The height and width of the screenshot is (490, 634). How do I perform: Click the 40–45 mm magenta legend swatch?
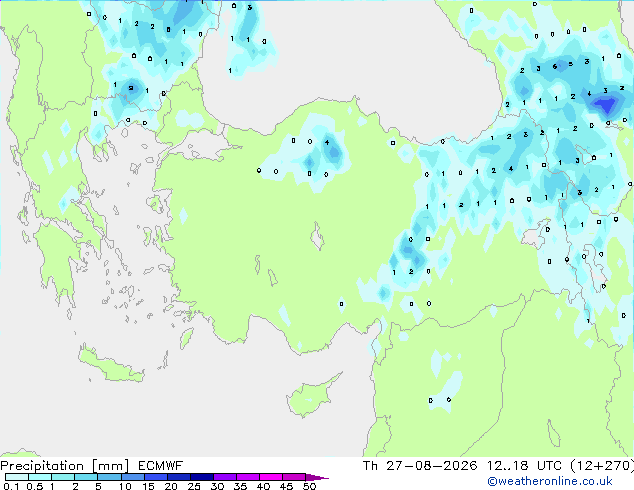click(x=271, y=477)
